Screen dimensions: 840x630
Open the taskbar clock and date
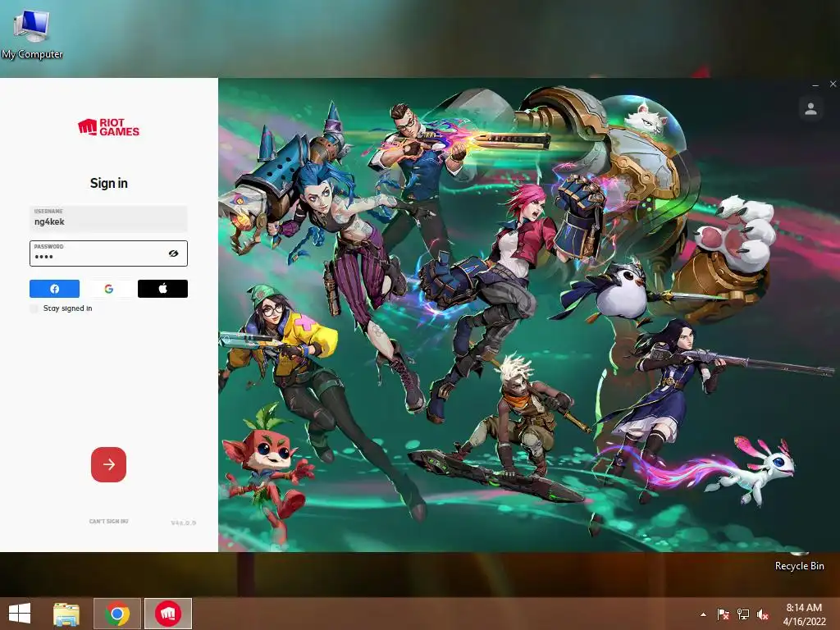pos(804,614)
